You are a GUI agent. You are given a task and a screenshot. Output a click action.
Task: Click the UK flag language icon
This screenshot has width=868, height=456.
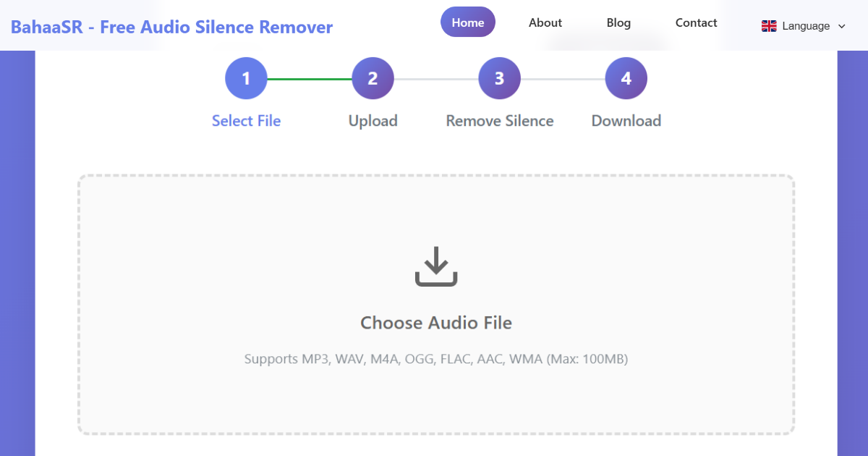coord(769,26)
